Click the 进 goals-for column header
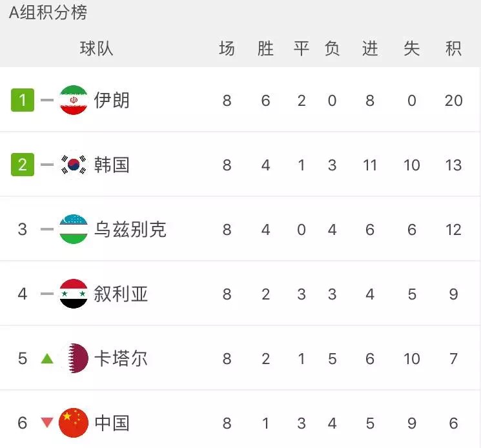Screen dimensions: 481x448 point(370,48)
